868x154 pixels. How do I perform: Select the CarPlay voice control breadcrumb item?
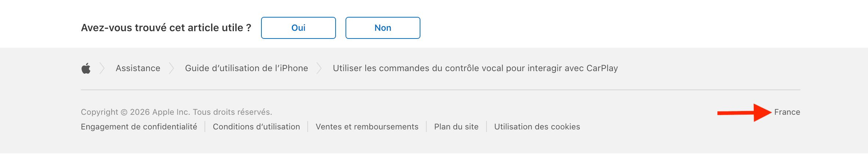coord(475,68)
